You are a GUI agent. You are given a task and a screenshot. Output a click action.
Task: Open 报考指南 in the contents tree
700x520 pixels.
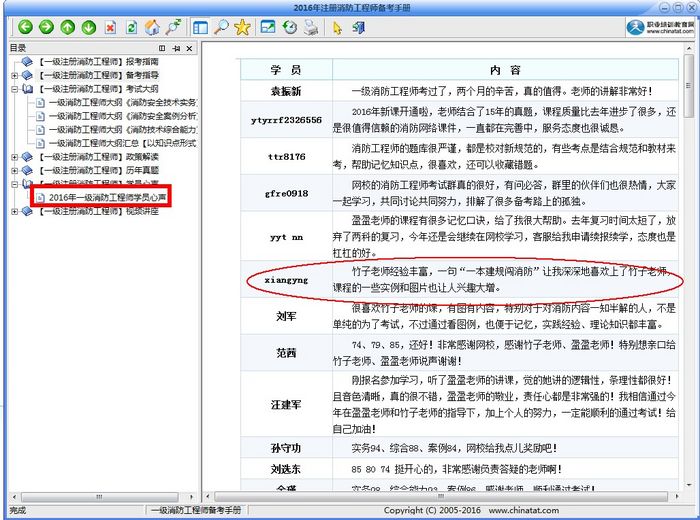pyautogui.click(x=98, y=62)
